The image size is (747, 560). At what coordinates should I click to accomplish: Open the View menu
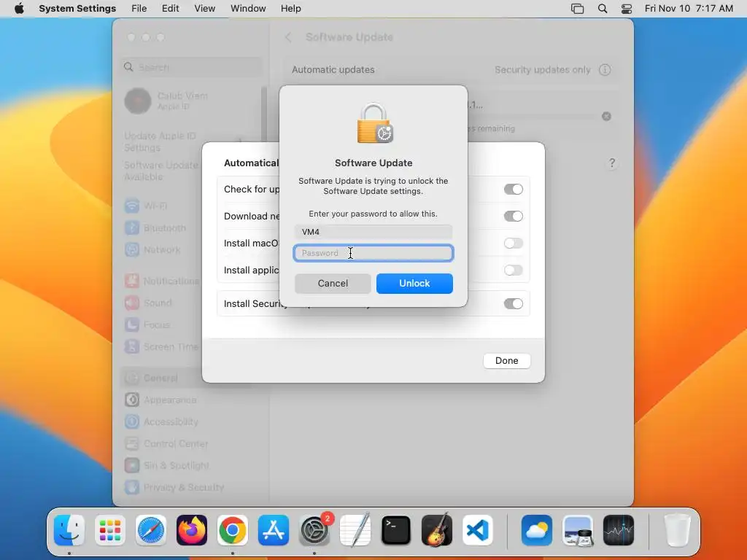204,9
